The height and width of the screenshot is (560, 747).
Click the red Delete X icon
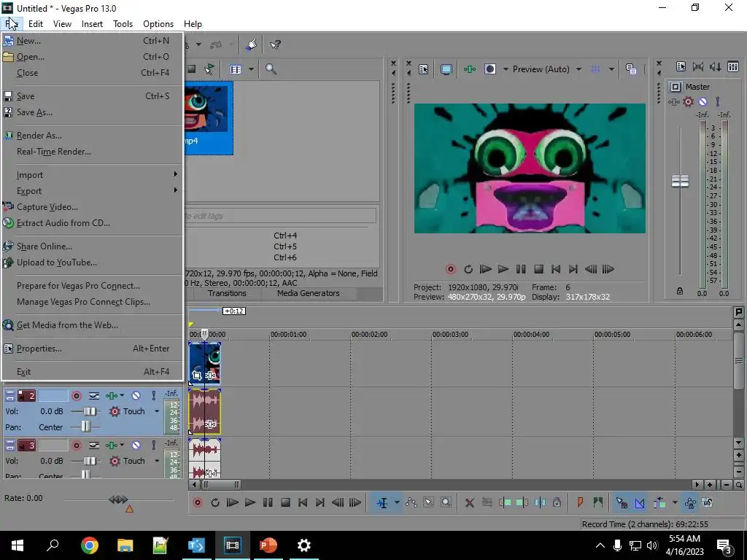(470, 502)
